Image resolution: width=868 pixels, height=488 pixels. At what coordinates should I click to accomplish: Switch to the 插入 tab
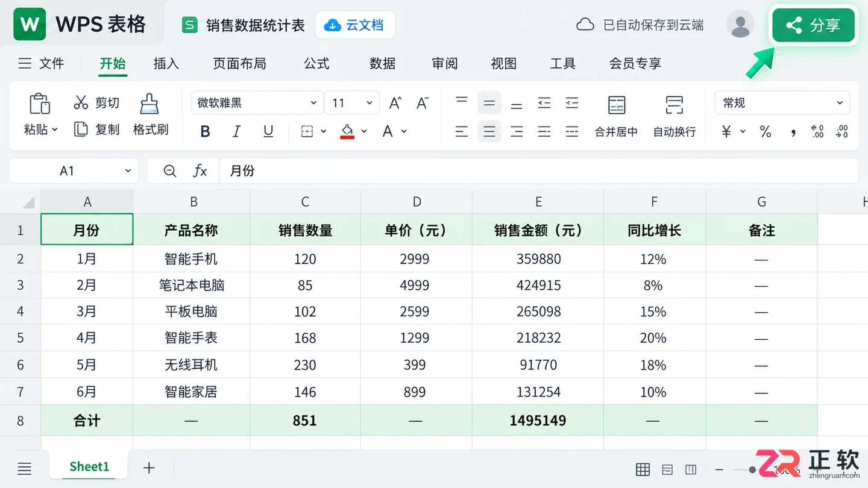click(x=166, y=63)
